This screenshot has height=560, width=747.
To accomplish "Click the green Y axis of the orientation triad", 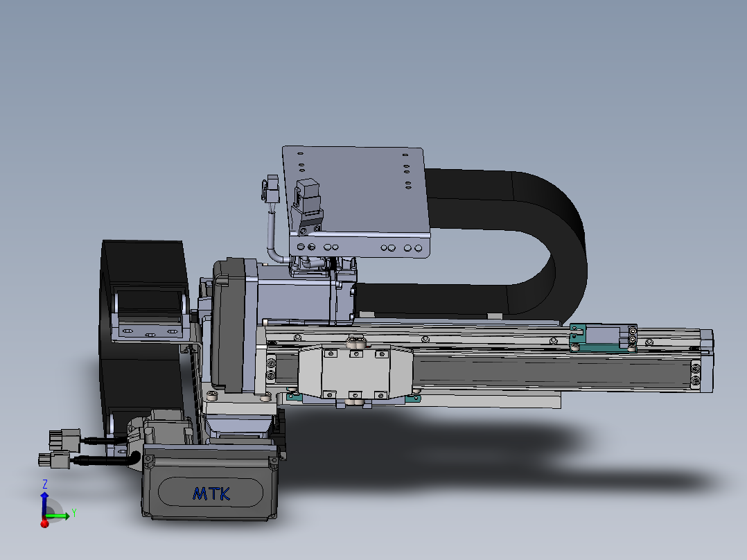I will pos(58,516).
